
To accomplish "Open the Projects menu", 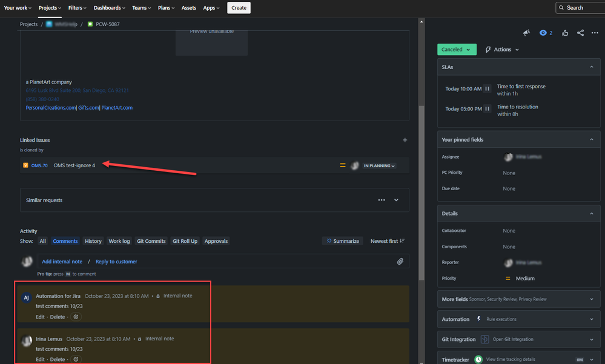I will pyautogui.click(x=50, y=8).
